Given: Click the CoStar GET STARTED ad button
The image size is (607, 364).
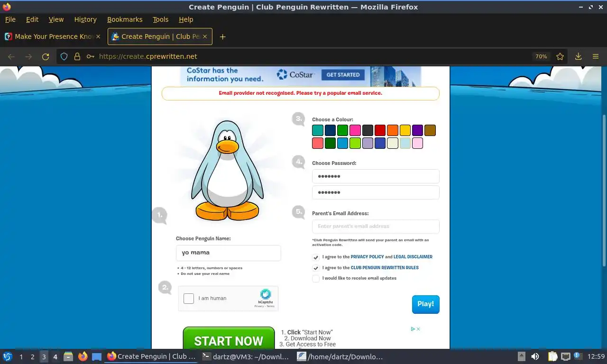Looking at the screenshot, I should [x=343, y=75].
